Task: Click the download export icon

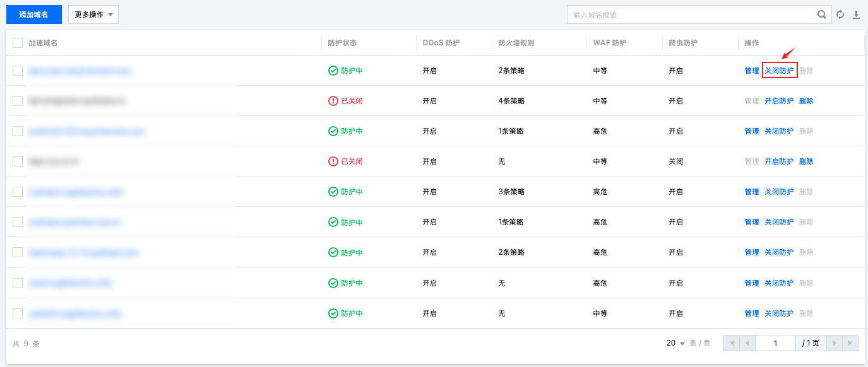Action: click(x=857, y=15)
